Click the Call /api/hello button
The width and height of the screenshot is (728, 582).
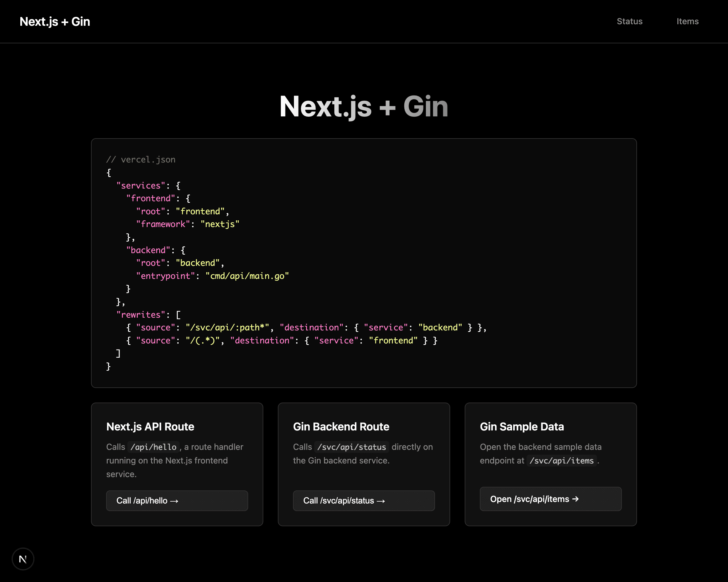coord(177,501)
